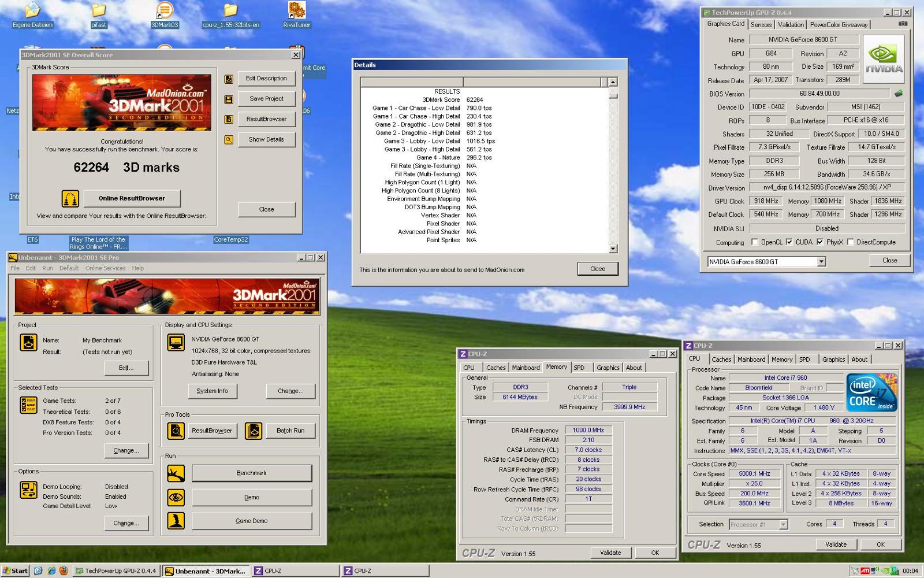Screen dimensions: 924x578
Task: Click the Batch Run icon in Pro Tools
Action: click(x=254, y=431)
